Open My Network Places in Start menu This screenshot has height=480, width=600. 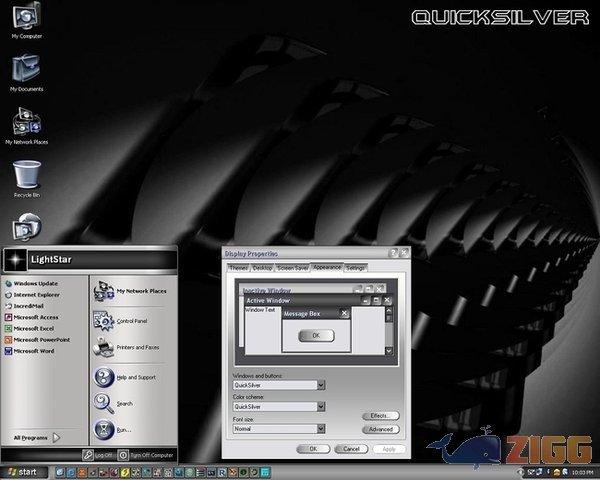pos(130,291)
